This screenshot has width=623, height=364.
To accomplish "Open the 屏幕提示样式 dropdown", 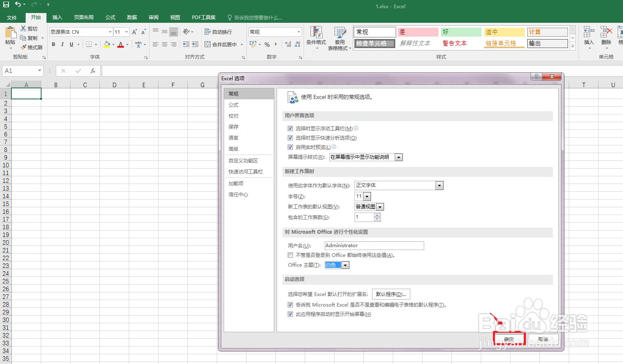I will tap(399, 157).
